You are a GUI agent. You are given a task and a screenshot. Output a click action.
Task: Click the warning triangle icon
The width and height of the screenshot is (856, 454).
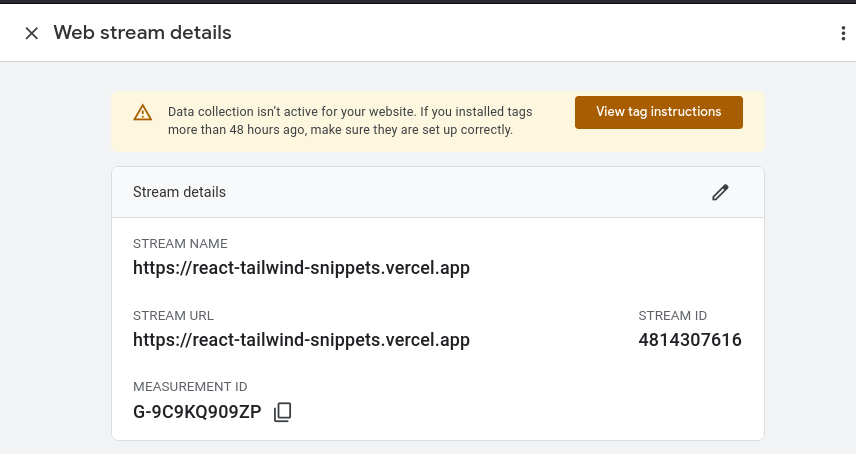pyautogui.click(x=143, y=112)
